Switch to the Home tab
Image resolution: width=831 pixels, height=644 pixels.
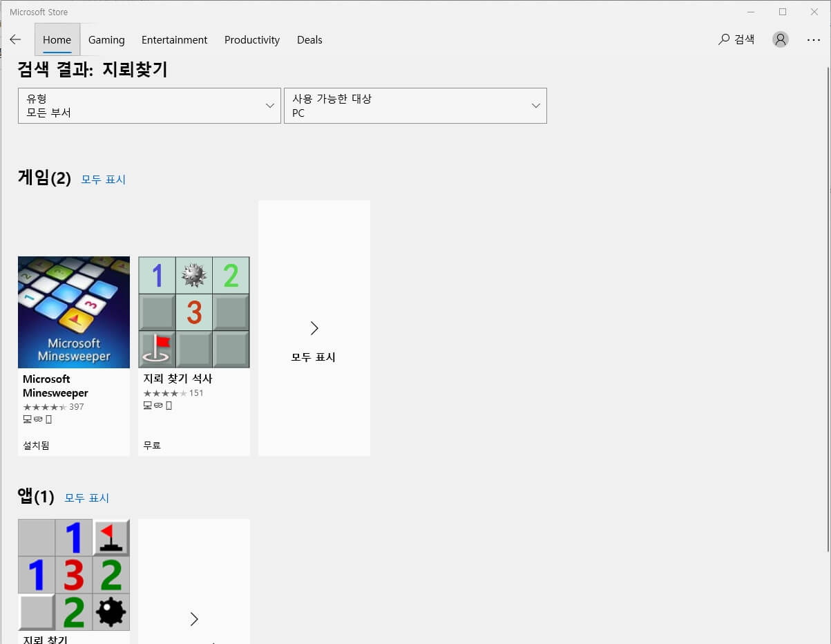57,39
